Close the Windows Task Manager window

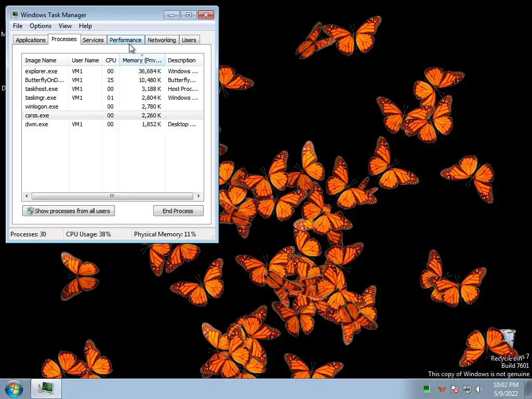point(206,15)
